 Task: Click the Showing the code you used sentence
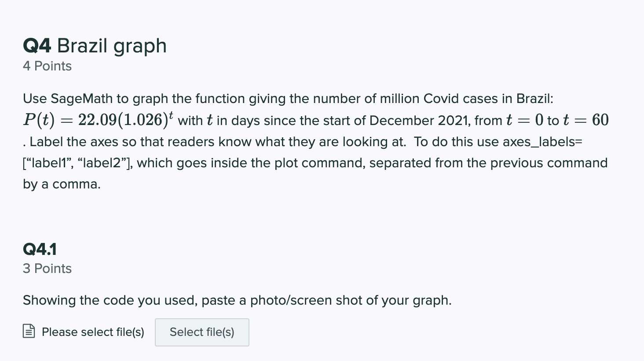[110, 300]
